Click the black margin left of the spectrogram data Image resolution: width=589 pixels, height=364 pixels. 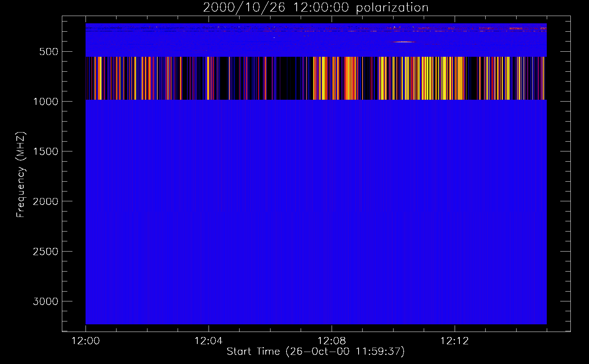coord(74,175)
